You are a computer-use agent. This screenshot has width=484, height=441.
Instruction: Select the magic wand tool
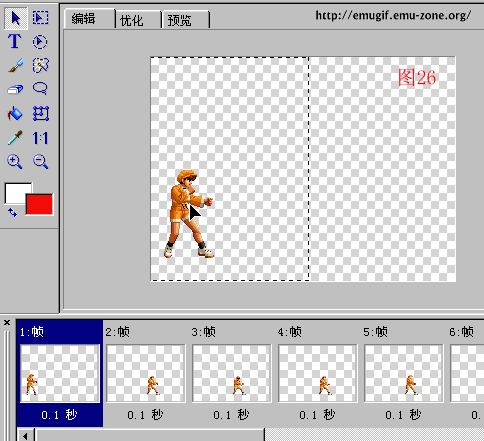[x=40, y=65]
